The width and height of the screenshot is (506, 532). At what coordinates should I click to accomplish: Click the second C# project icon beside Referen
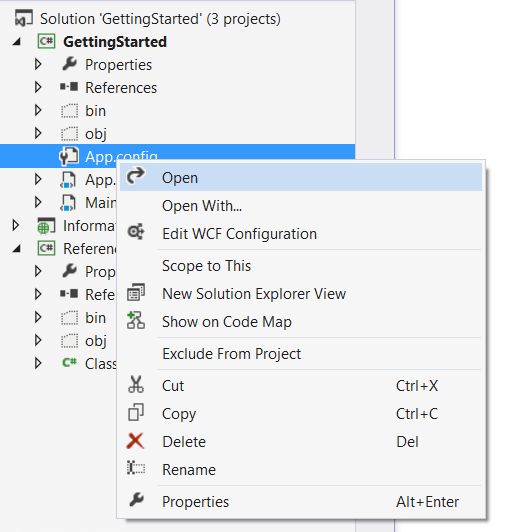(46, 248)
